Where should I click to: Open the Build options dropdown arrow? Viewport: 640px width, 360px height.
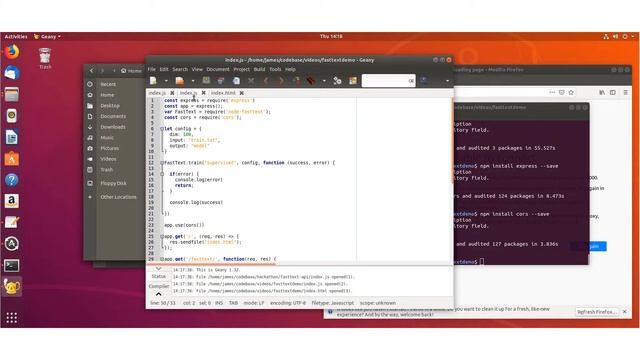pyautogui.click(x=324, y=81)
